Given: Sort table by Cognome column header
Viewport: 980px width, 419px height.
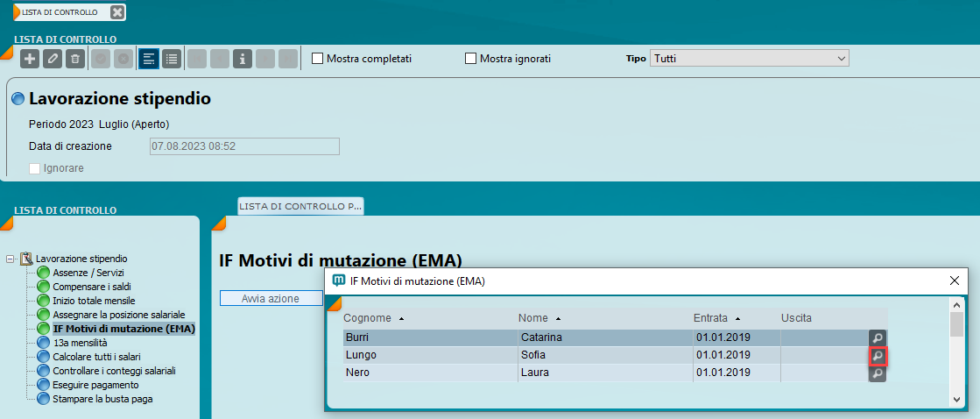Looking at the screenshot, I should [368, 317].
